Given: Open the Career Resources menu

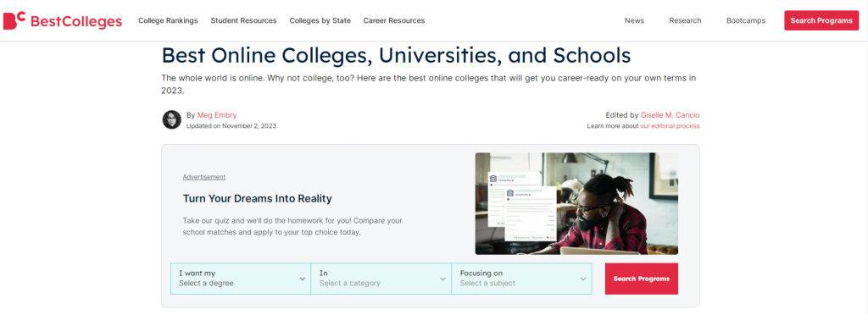Looking at the screenshot, I should [x=394, y=20].
